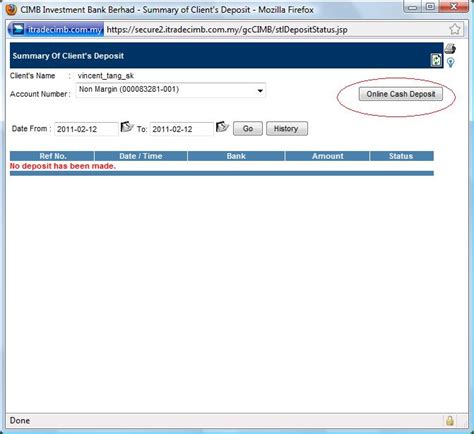Click the itradecimb.com.my site identity badge
The height and width of the screenshot is (434, 474).
56,29
